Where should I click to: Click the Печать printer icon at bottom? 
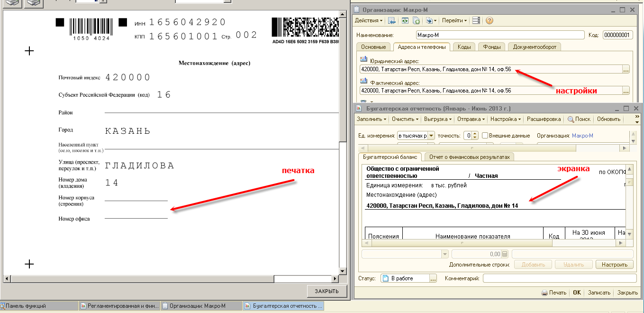544,293
